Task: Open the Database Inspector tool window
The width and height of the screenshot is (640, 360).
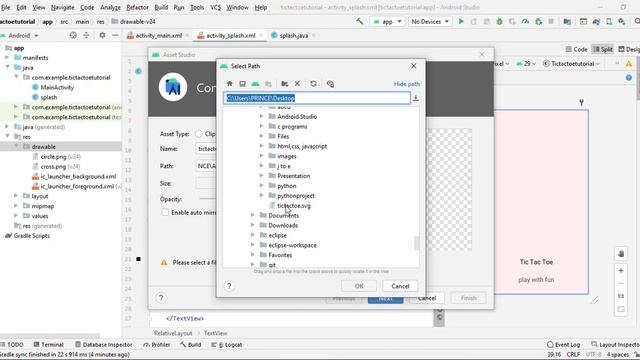Action: [x=104, y=344]
